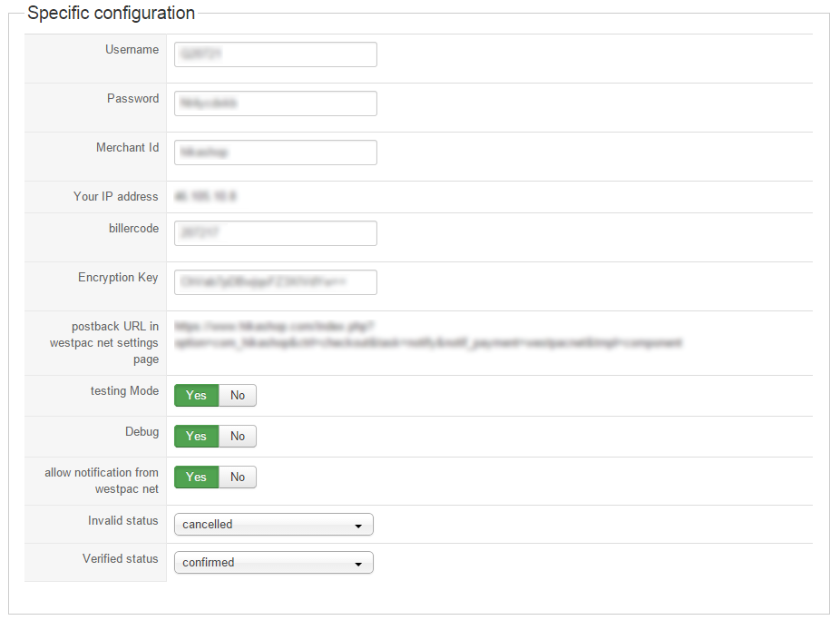
Task: Click the billercode input field
Action: pyautogui.click(x=275, y=233)
